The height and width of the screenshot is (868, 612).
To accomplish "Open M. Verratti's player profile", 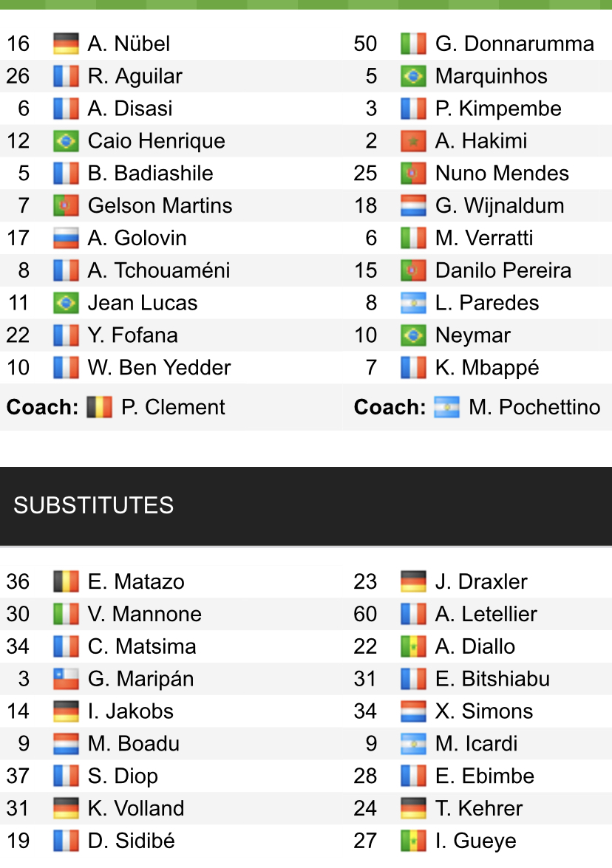I will tap(484, 238).
